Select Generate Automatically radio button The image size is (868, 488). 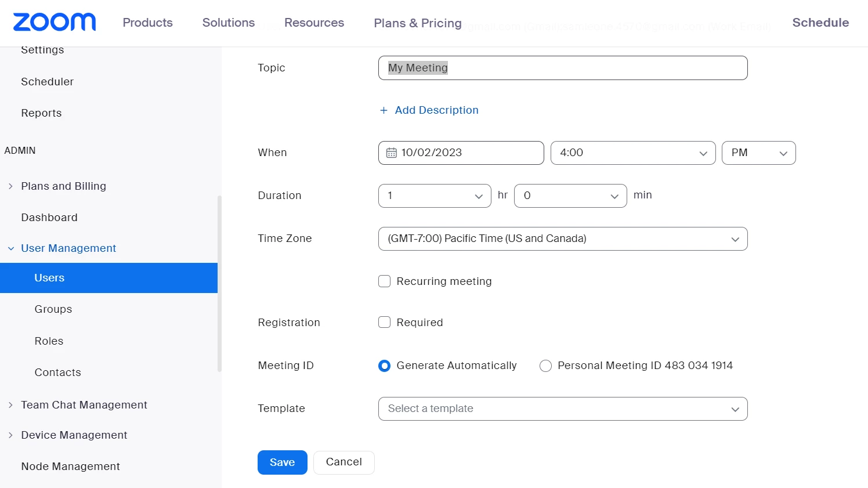point(384,366)
